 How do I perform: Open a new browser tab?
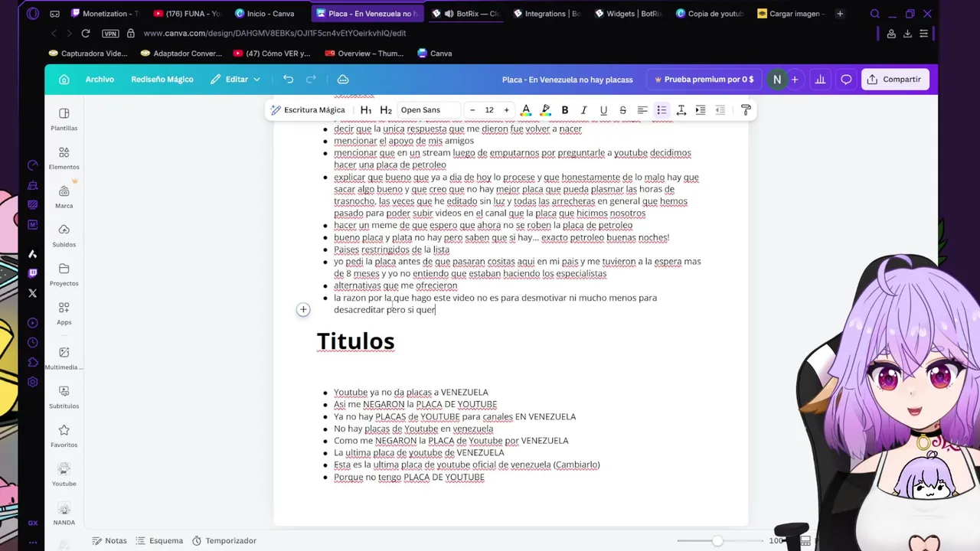coord(840,14)
